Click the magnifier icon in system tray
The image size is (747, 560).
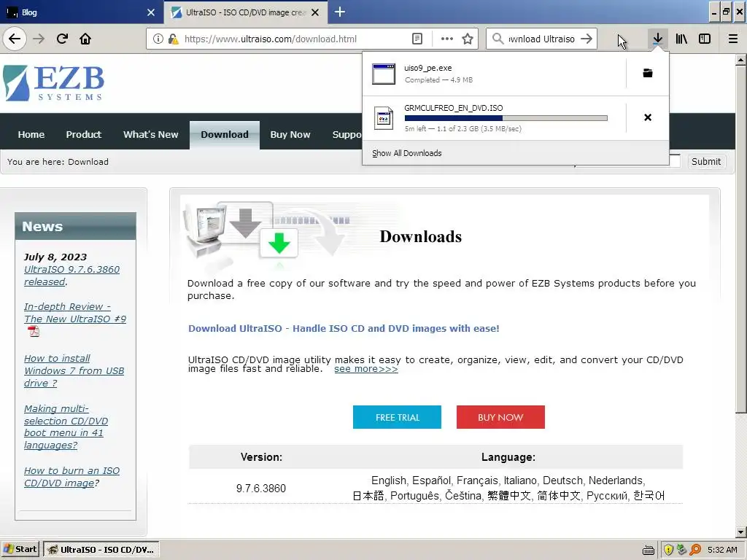click(x=695, y=550)
